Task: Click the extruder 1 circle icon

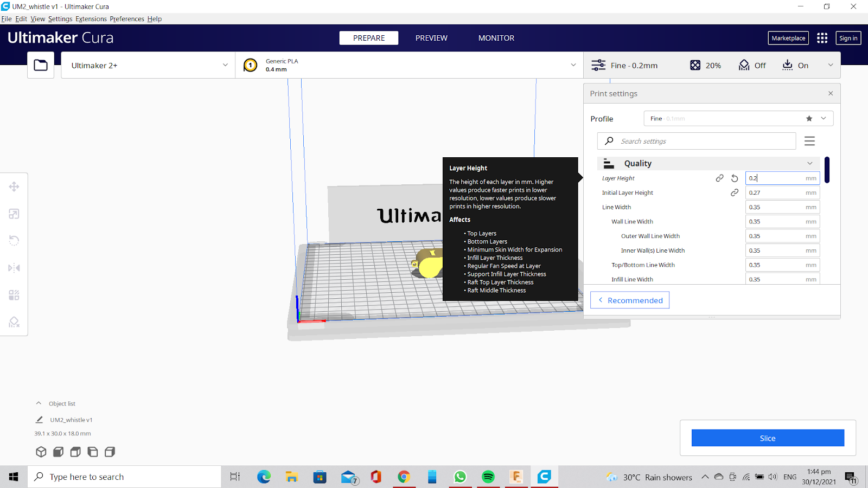Action: point(250,65)
